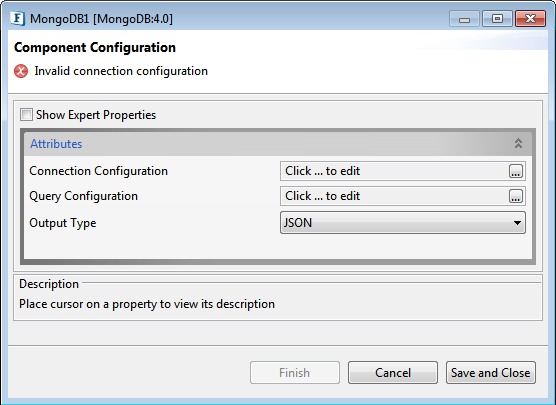This screenshot has height=405, width=556.
Task: Enable Show Expert Properties checkbox
Action: (x=26, y=115)
